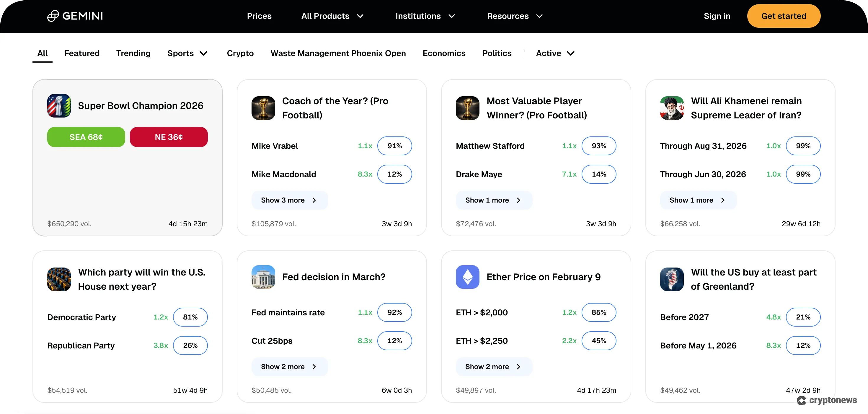This screenshot has height=414, width=868.
Task: Open Coach of the Year market title
Action: tap(335, 108)
